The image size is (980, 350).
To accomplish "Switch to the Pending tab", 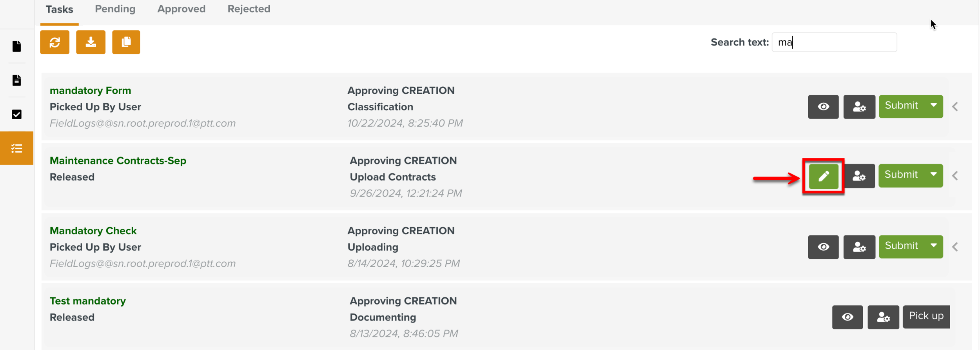I will (x=115, y=9).
